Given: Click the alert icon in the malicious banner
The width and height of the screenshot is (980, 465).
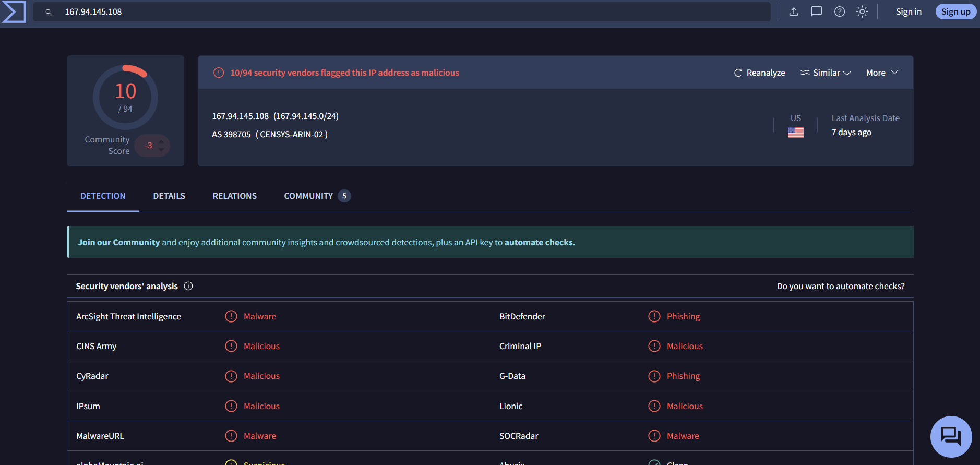Looking at the screenshot, I should [x=219, y=73].
